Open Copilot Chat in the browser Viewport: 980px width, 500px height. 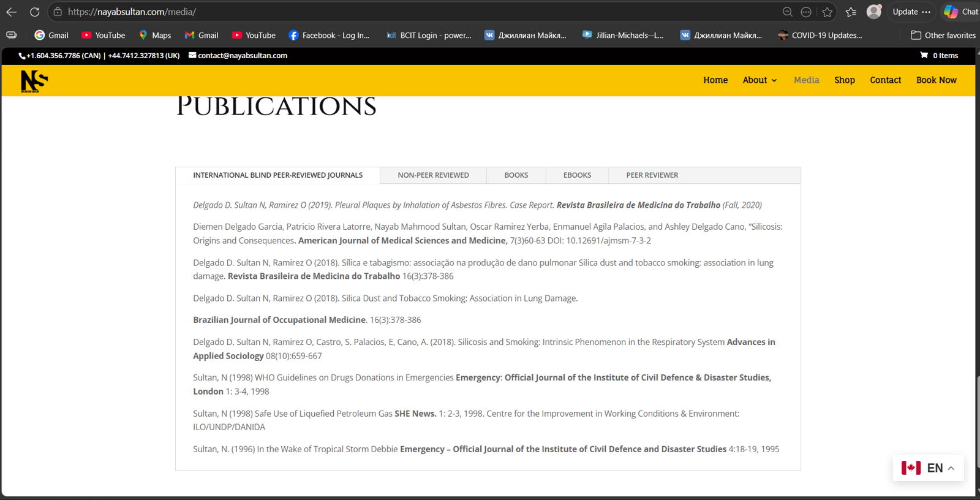coord(960,12)
